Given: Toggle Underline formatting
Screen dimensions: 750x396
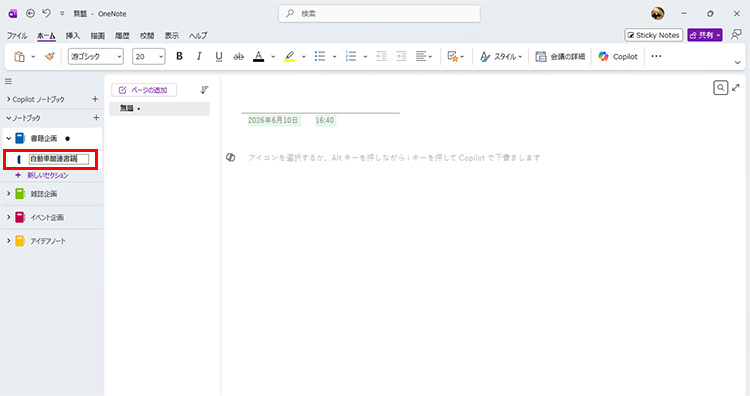Looking at the screenshot, I should [x=219, y=56].
